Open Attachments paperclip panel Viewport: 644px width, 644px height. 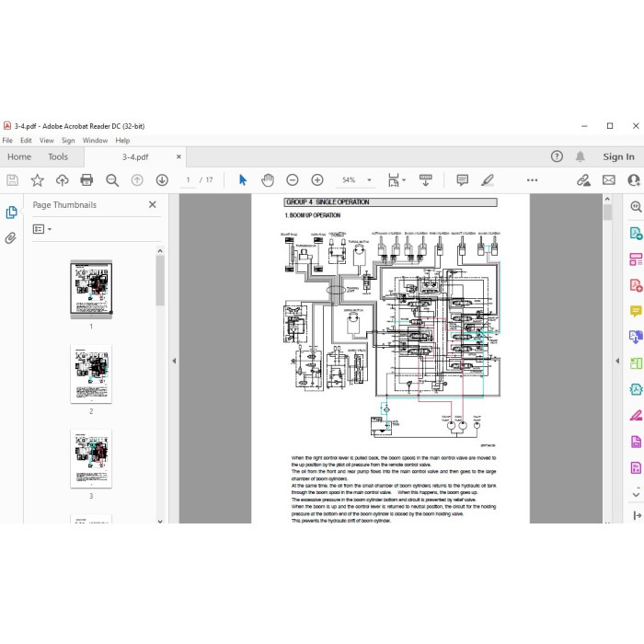(11, 237)
